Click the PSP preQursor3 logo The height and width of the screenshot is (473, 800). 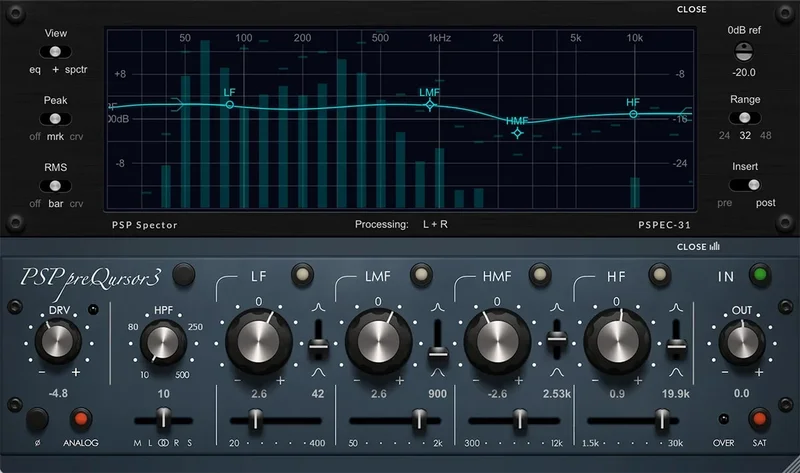click(91, 282)
